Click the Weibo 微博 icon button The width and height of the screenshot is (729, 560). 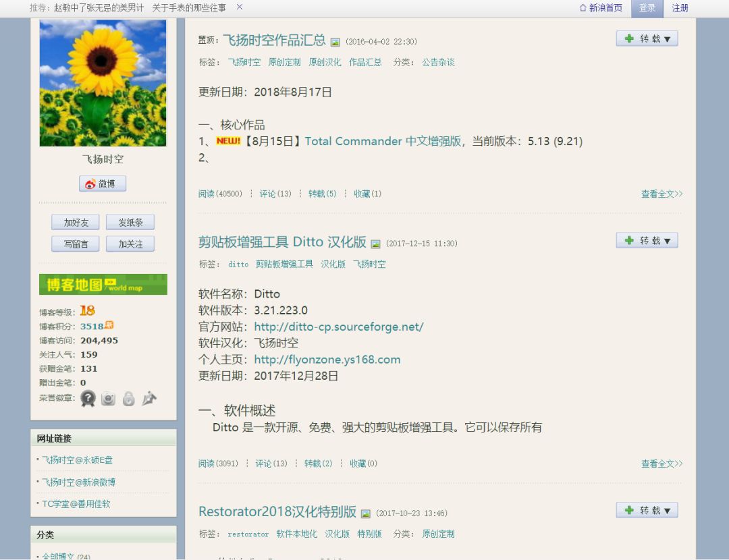(x=103, y=183)
